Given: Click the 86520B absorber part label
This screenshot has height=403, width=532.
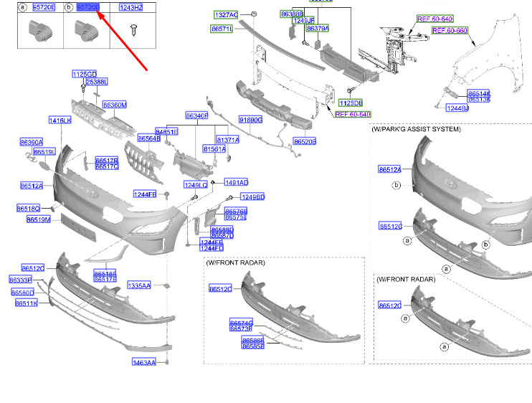Looking at the screenshot, I should pyautogui.click(x=305, y=141).
